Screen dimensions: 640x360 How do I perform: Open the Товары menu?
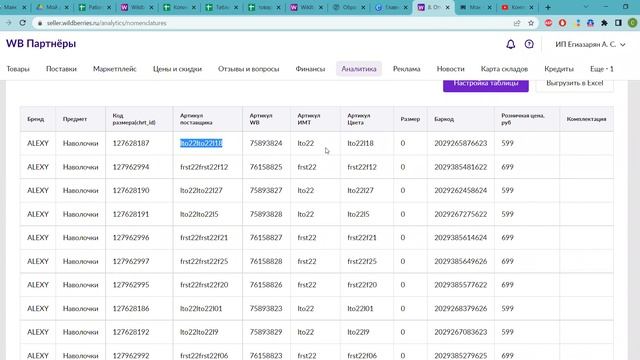click(18, 69)
